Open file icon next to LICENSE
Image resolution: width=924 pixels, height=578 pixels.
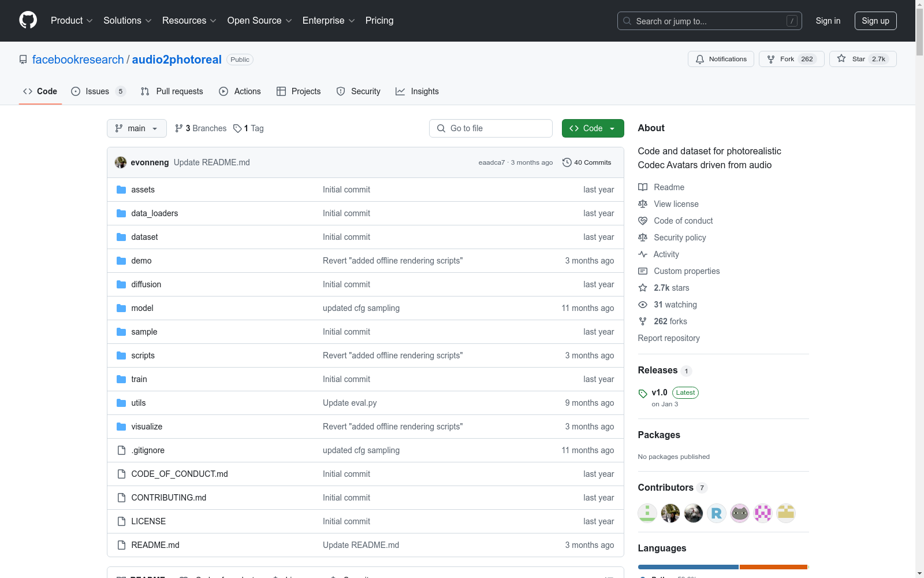[x=121, y=521]
